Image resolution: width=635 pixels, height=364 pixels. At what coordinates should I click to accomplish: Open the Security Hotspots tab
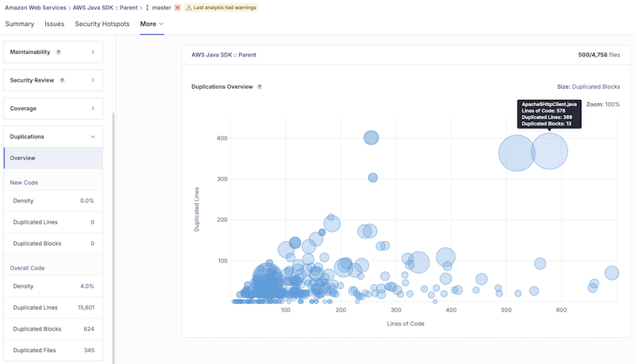[104, 24]
